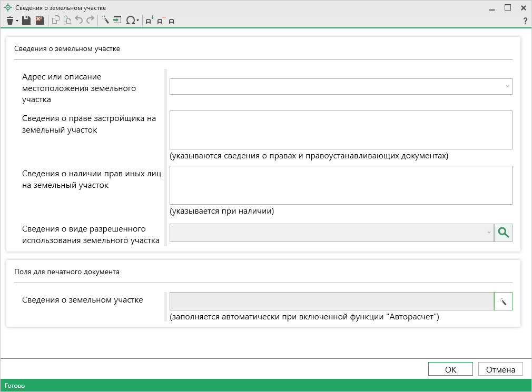532x392 pixels.
Task: Click the Omega special symbol icon
Action: [x=130, y=21]
